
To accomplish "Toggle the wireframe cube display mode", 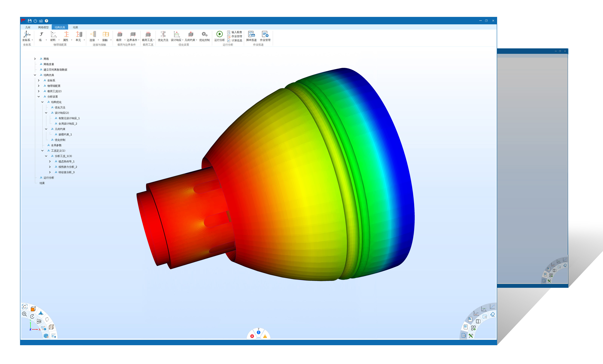I will click(51, 327).
